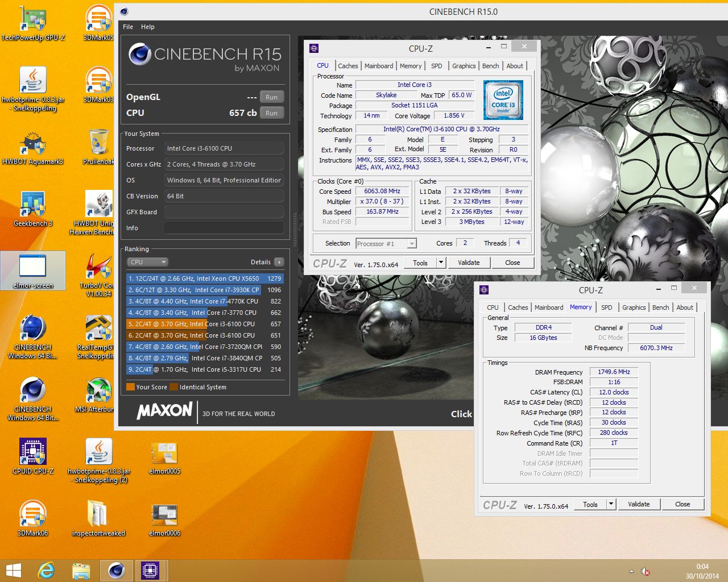728x582 pixels.
Task: Select the i7-3720QM ranking row
Action: (205, 347)
